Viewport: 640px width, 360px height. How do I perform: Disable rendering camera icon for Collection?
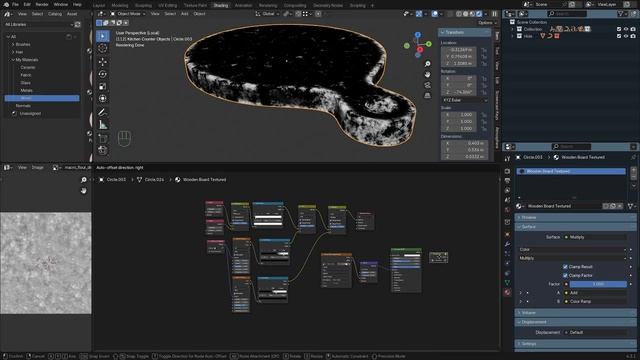click(x=633, y=29)
